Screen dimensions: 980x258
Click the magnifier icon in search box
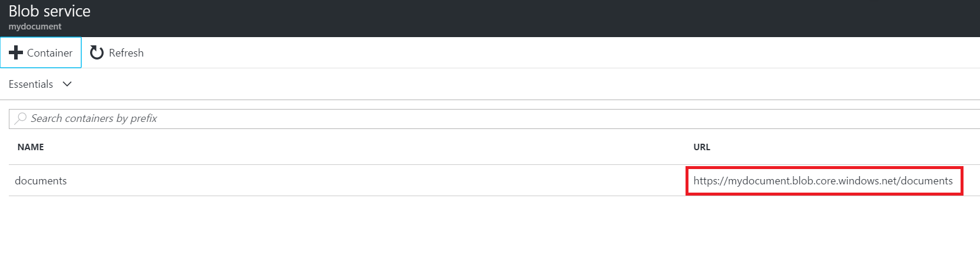(21, 118)
